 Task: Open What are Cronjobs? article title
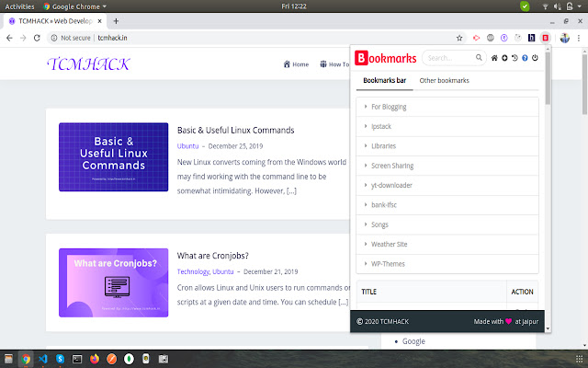[212, 256]
